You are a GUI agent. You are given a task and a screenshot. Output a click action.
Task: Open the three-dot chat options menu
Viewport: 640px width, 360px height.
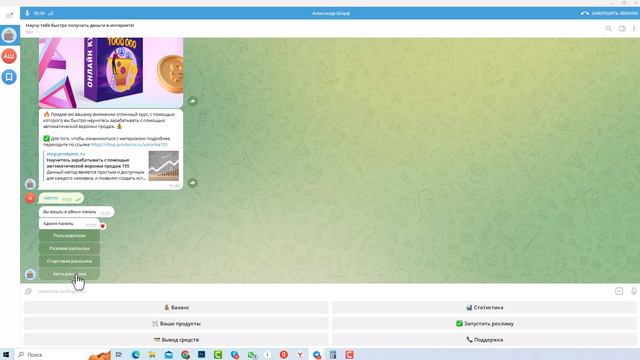click(x=634, y=29)
